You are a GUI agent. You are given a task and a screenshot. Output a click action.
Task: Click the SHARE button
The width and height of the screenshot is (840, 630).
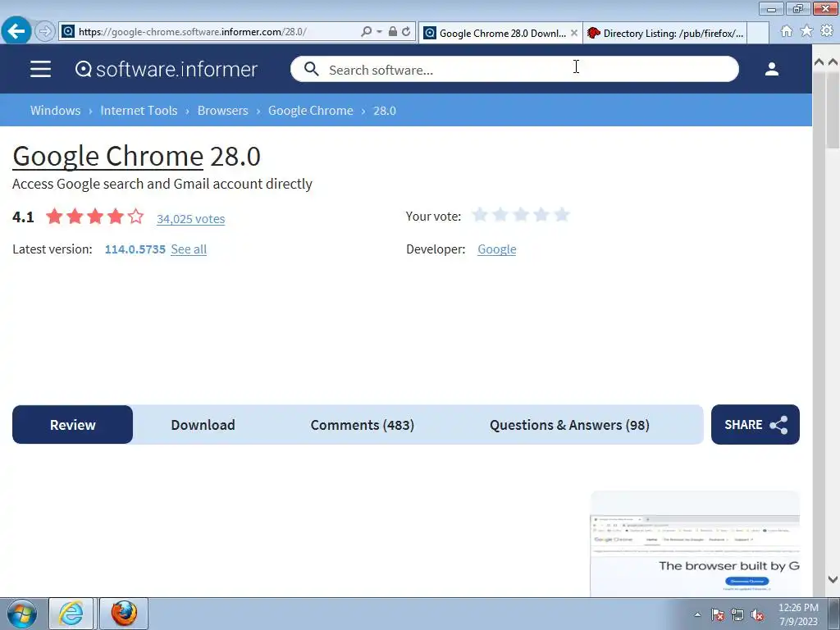[756, 425]
